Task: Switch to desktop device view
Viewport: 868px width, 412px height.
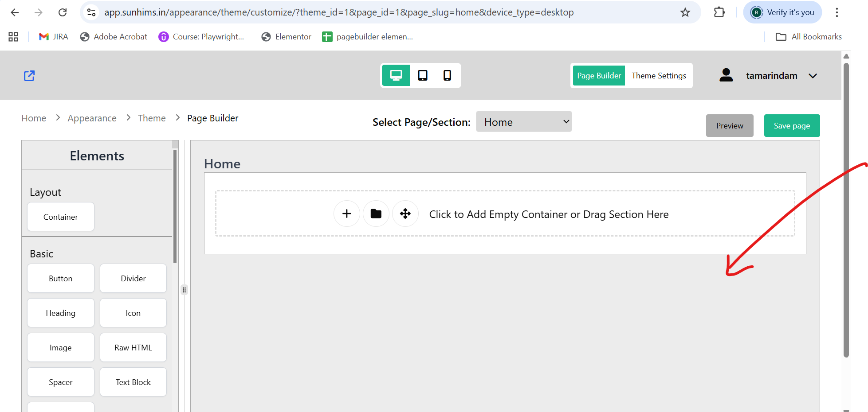Action: (x=396, y=75)
